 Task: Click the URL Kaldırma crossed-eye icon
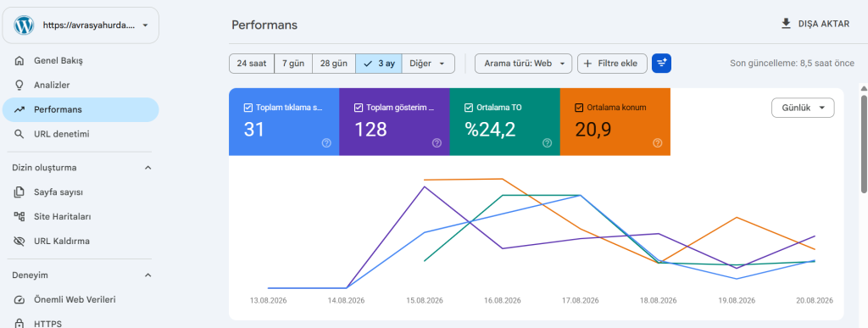click(x=19, y=242)
